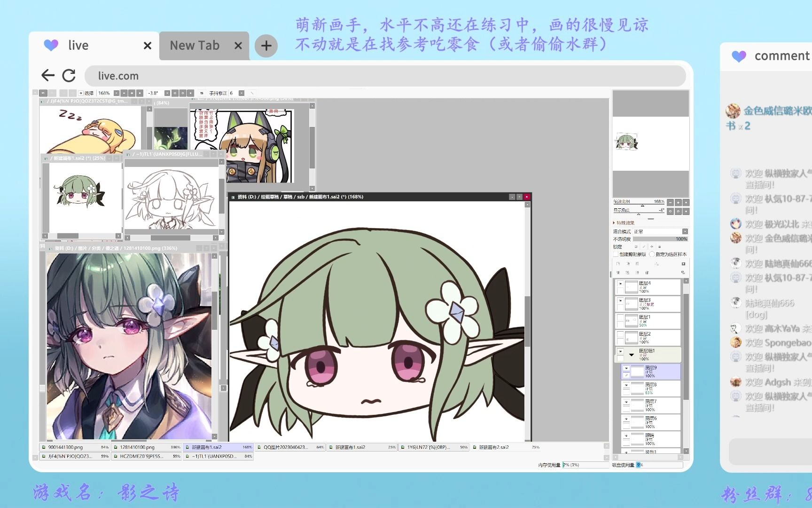Click the new layer folder icon
The width and height of the screenshot is (812, 508).
[x=637, y=264]
